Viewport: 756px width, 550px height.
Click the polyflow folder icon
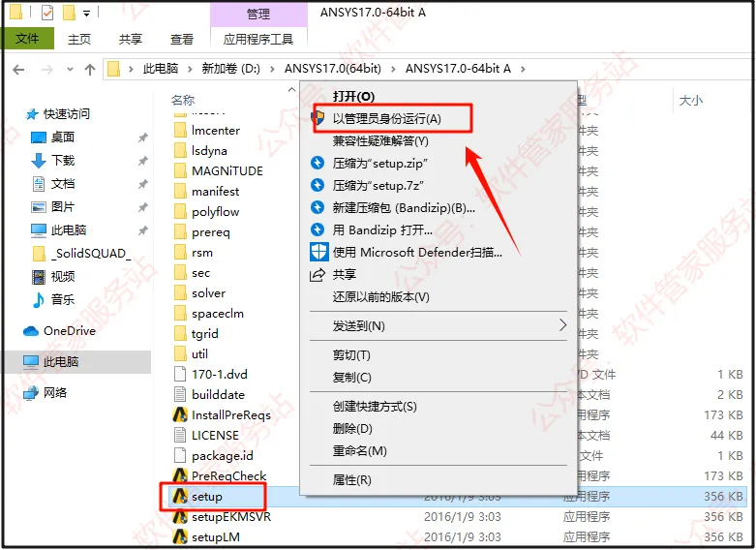180,212
